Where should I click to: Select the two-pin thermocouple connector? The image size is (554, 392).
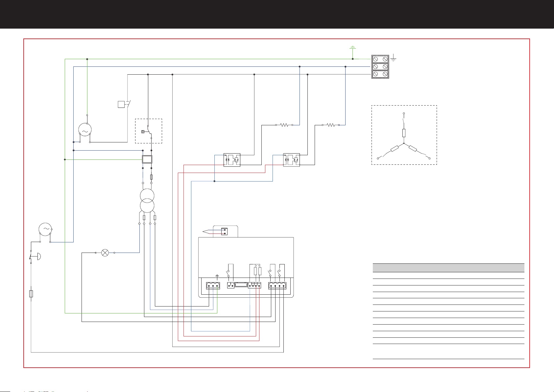tap(224, 232)
